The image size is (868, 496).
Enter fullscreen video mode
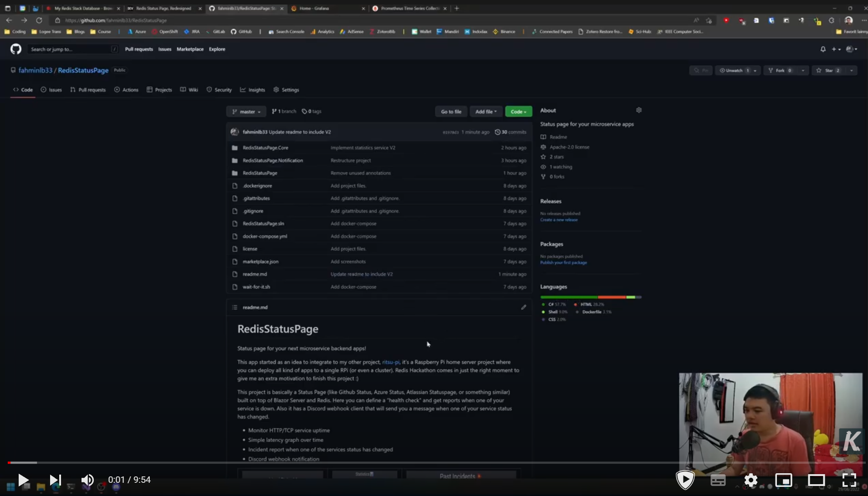849,480
